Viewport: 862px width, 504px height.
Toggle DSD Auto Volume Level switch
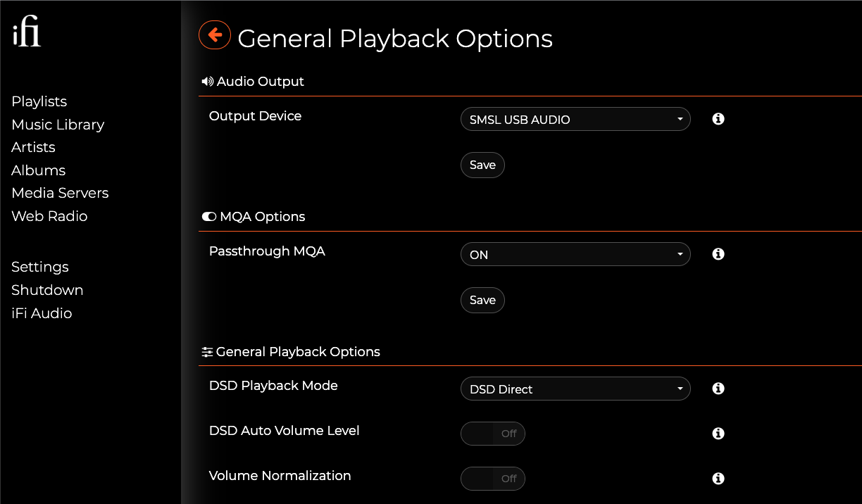click(493, 434)
